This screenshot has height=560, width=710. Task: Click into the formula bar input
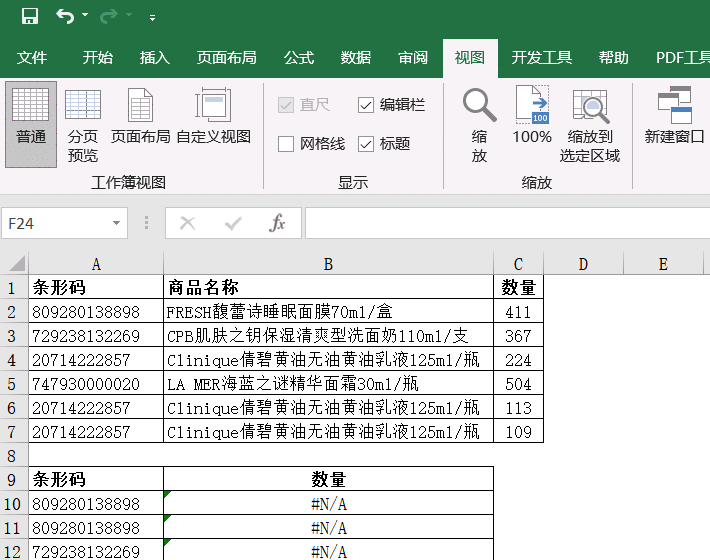507,223
